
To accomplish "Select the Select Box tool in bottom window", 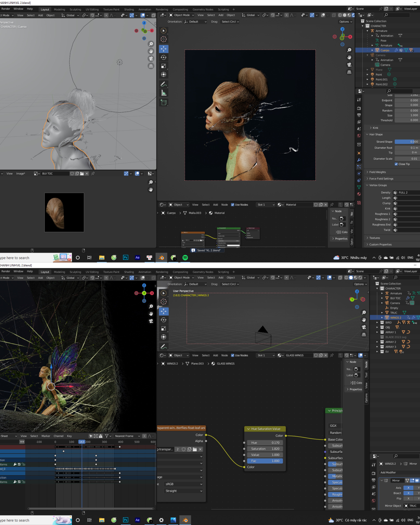I will 164,293.
